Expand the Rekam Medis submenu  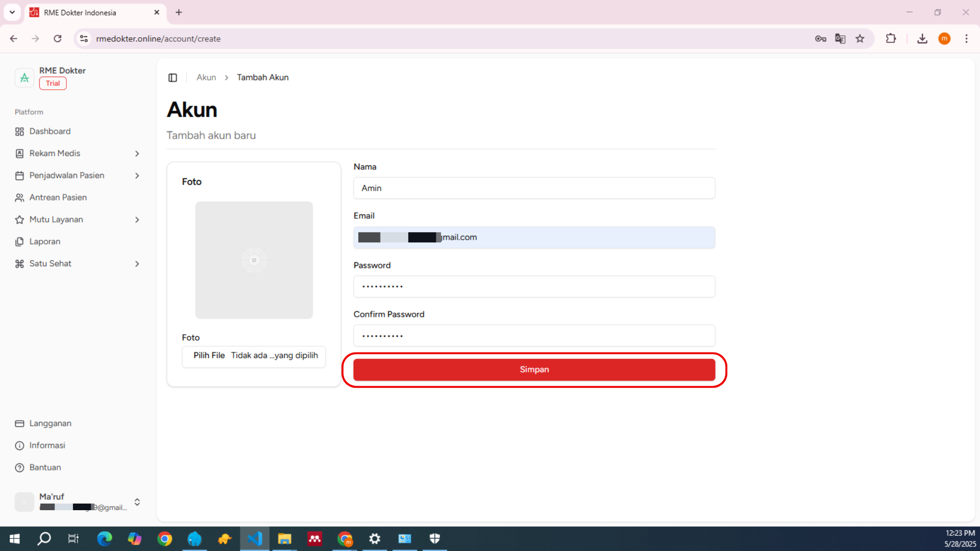pos(137,154)
